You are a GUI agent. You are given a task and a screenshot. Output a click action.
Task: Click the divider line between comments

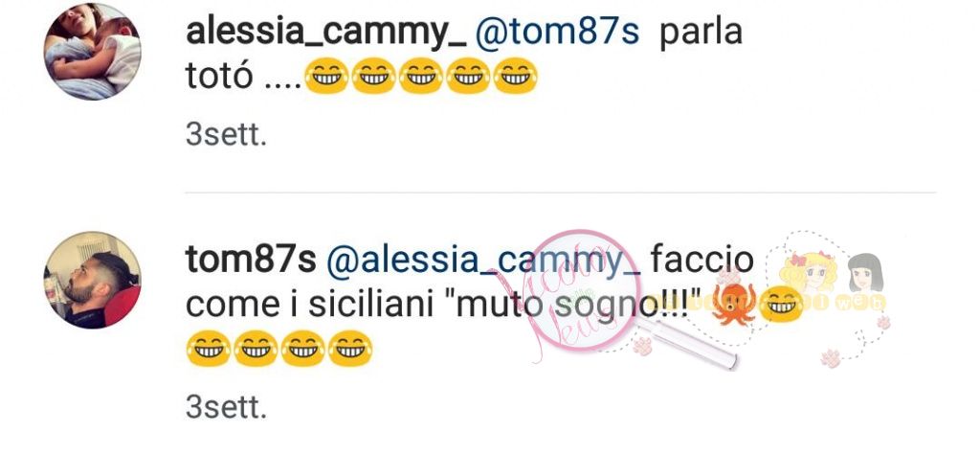[x=560, y=193]
